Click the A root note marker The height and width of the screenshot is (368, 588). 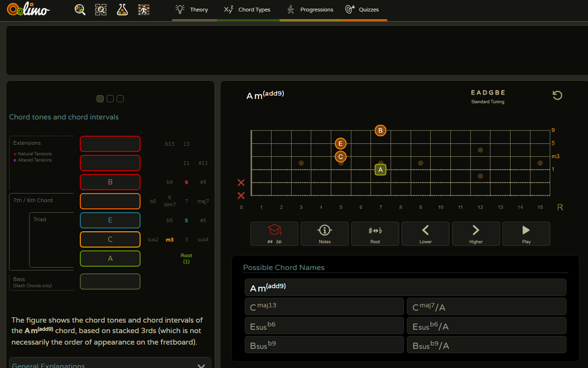(x=381, y=170)
